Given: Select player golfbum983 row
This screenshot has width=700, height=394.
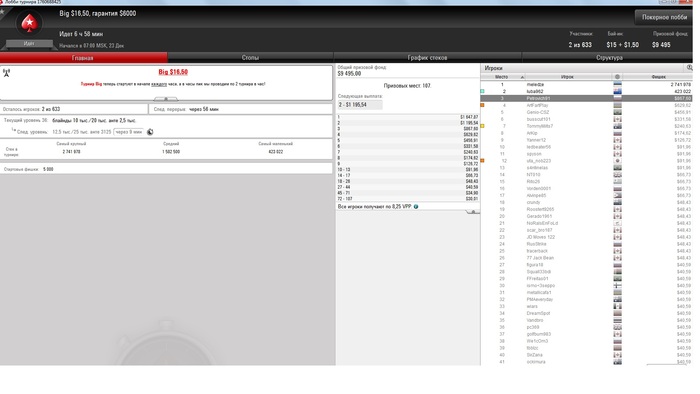Looking at the screenshot, I should tap(586, 334).
